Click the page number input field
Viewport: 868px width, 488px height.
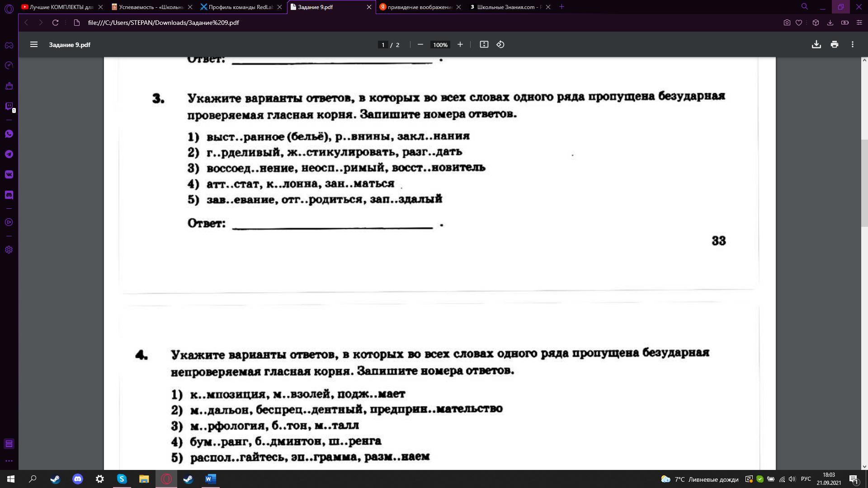point(383,45)
